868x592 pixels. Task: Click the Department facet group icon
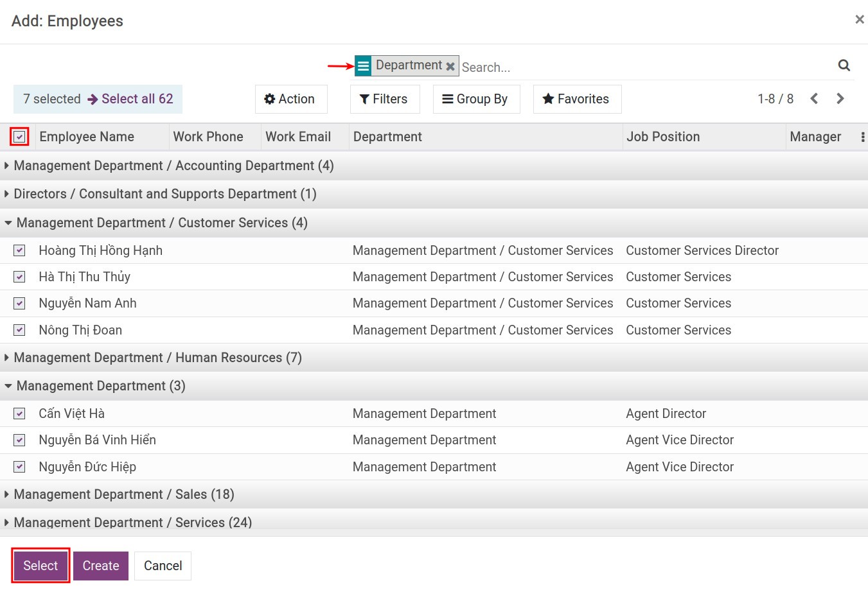click(x=363, y=66)
